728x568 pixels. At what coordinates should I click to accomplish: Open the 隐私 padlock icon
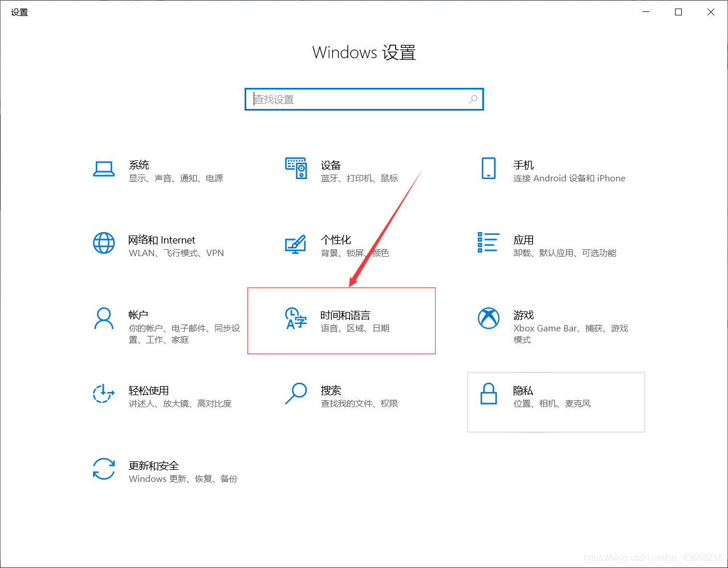coord(489,393)
